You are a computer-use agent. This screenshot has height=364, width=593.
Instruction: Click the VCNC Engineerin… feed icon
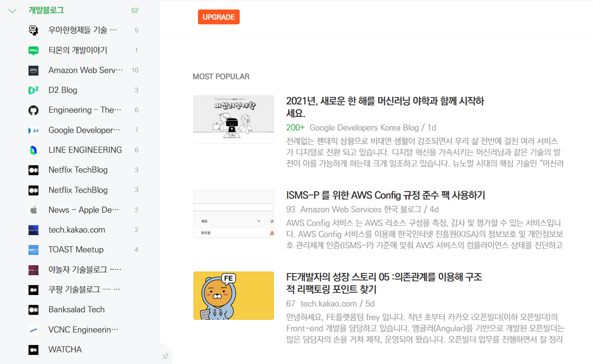pyautogui.click(x=33, y=330)
